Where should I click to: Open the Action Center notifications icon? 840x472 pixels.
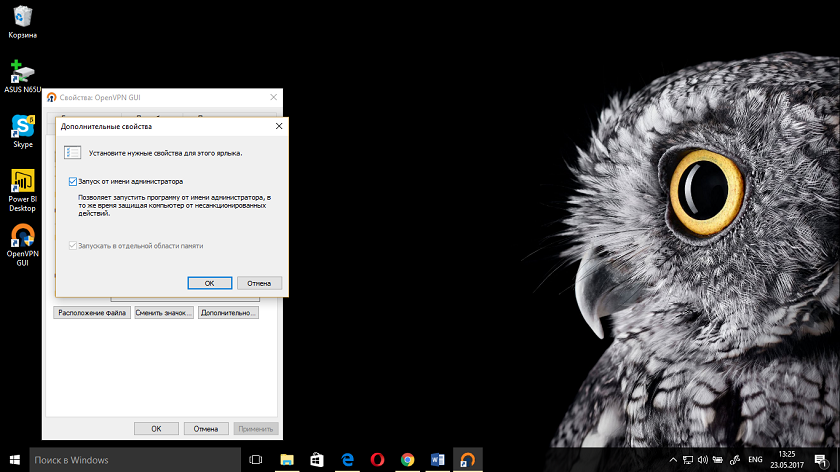click(x=820, y=460)
